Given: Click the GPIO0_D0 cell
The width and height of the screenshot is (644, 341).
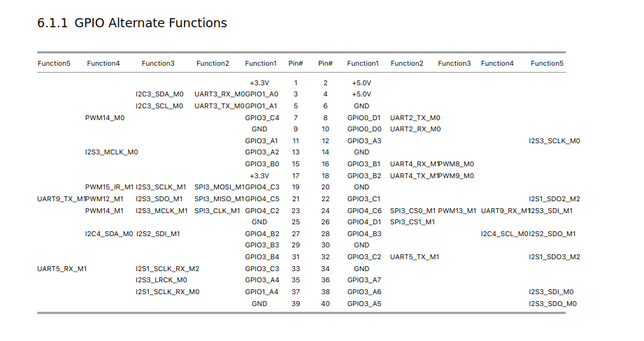Looking at the screenshot, I should (364, 129).
